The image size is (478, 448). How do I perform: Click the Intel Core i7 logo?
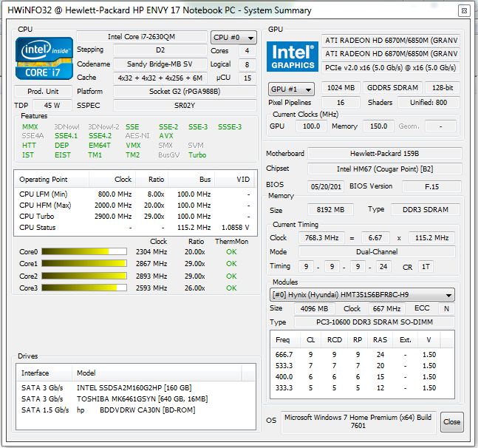44,58
